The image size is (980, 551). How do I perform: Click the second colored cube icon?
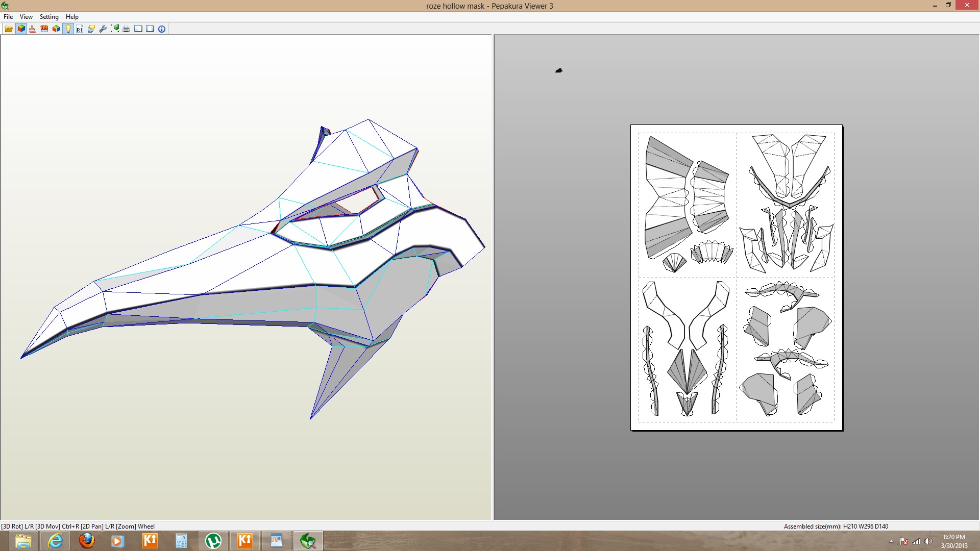coord(56,29)
